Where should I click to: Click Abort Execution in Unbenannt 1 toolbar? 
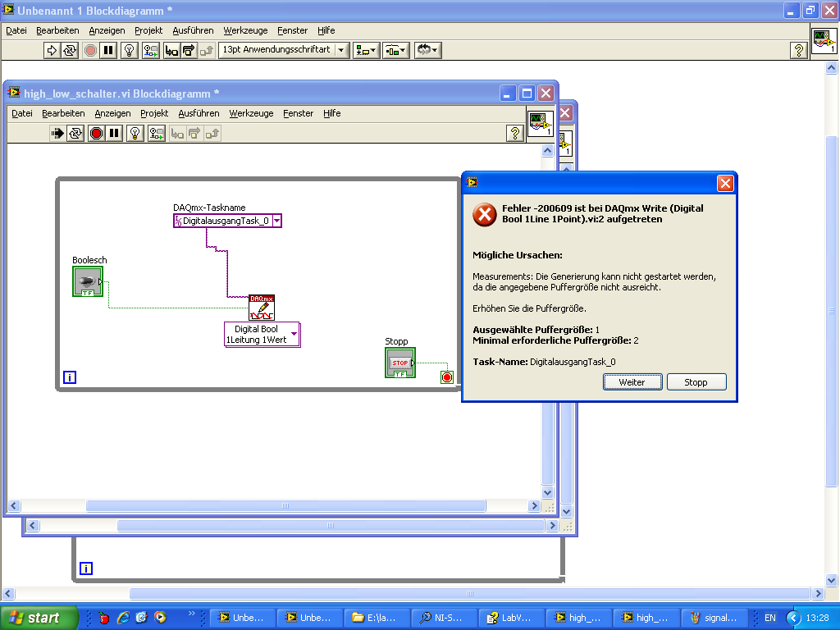[90, 50]
